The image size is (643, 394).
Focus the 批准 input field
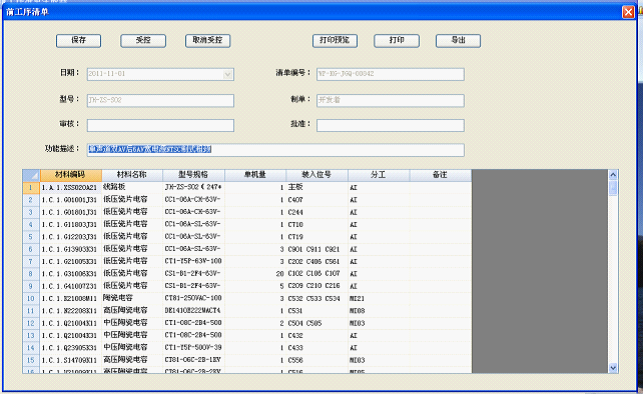(390, 125)
